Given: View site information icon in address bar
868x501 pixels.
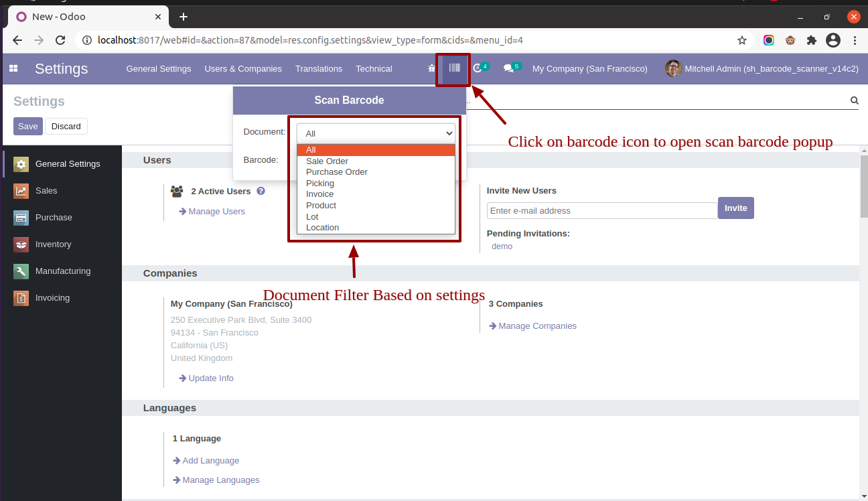Looking at the screenshot, I should click(x=86, y=40).
